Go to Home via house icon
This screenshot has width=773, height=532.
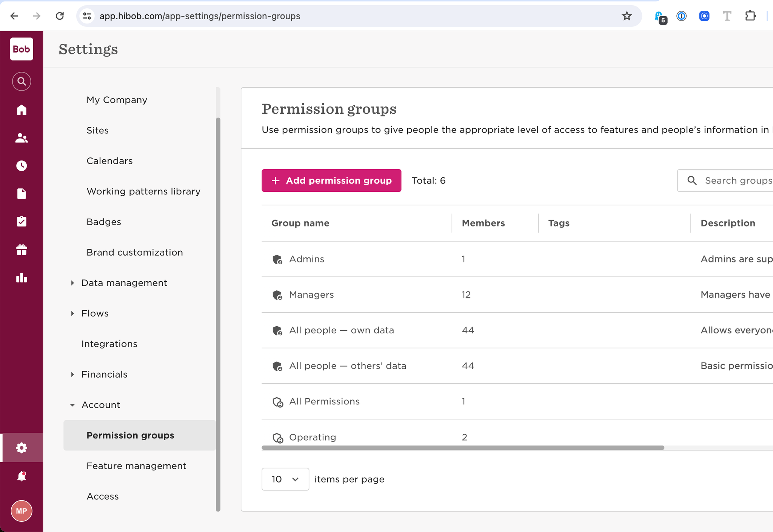[22, 110]
